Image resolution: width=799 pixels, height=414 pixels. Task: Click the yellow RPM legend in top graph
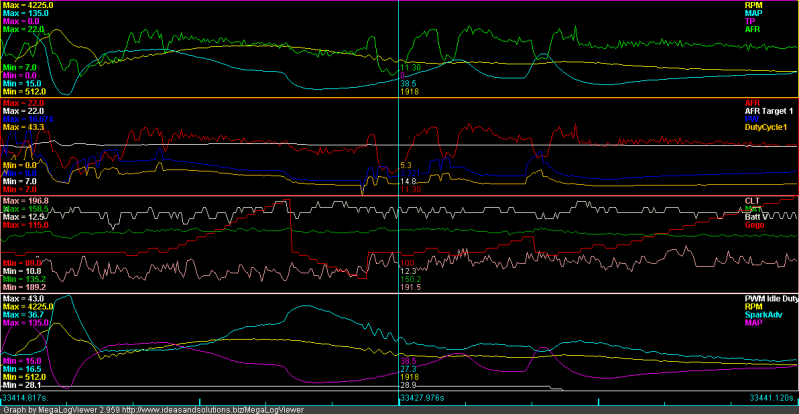(x=754, y=5)
